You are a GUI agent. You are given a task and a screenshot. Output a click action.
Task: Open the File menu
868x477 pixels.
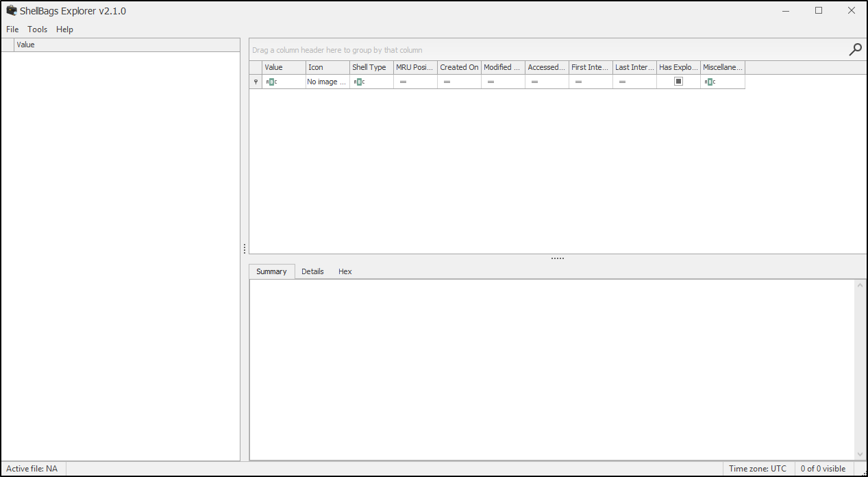pyautogui.click(x=12, y=29)
